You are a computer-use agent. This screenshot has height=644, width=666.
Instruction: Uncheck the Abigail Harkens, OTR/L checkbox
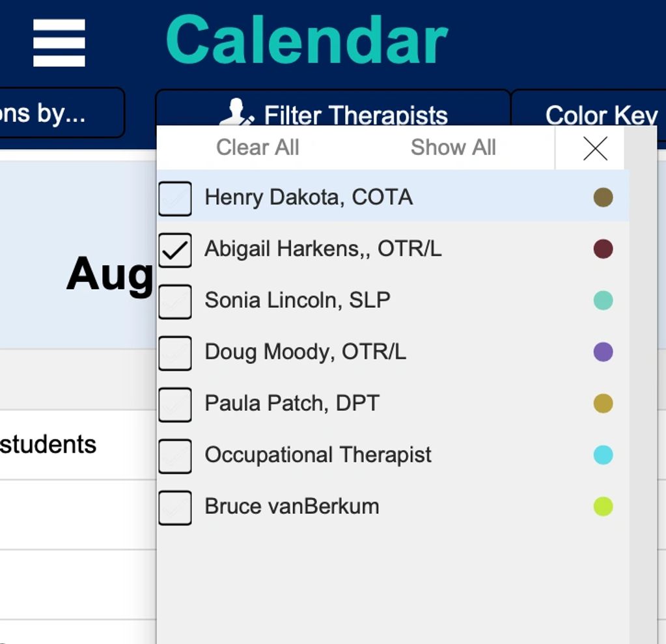175,250
